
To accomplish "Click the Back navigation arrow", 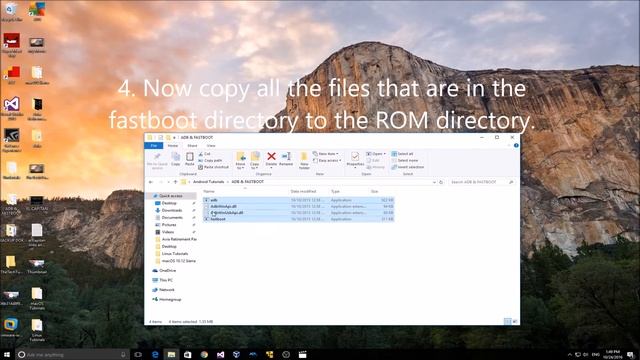I will [151, 182].
